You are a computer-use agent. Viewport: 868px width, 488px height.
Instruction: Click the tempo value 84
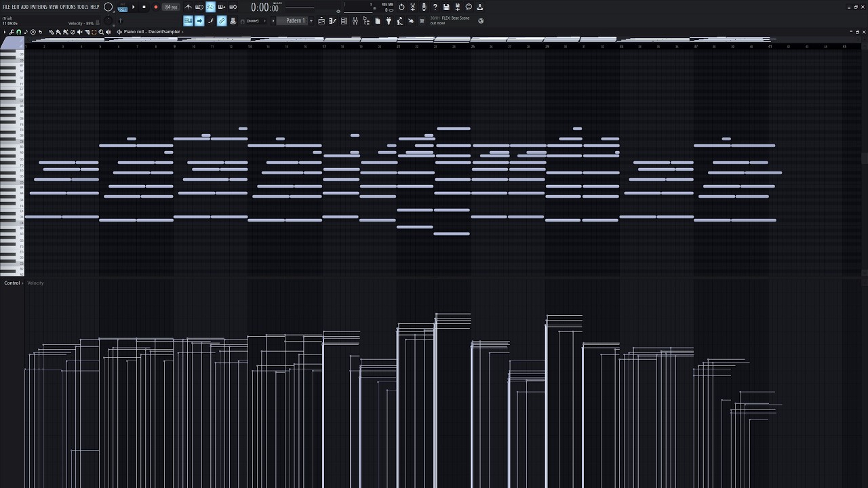click(x=171, y=7)
